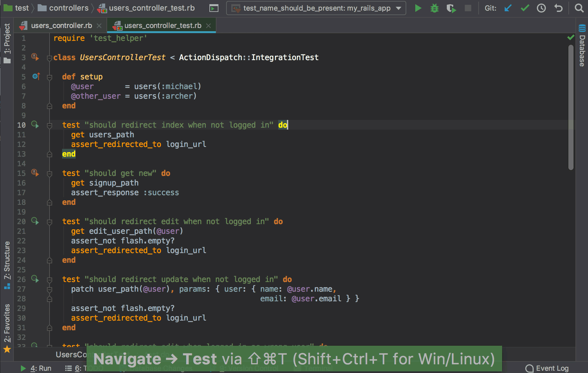
Task: Run test from gutter icon on line 26
Action: [35, 279]
